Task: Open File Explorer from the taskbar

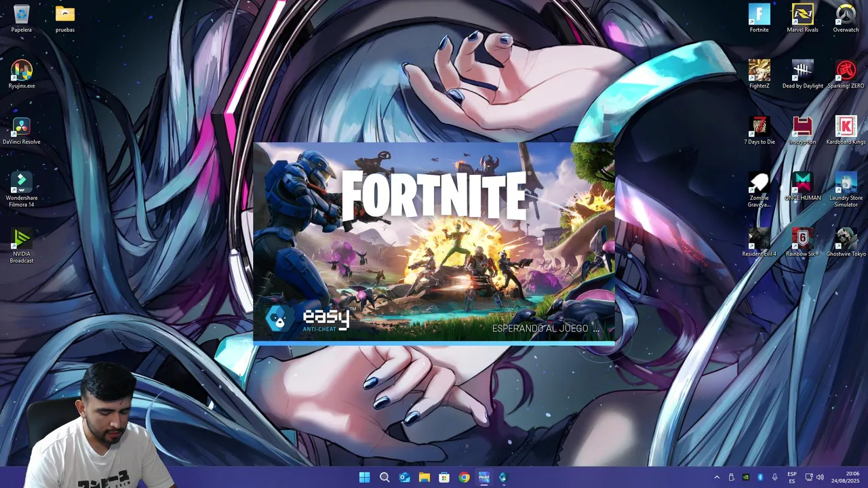Action: (424, 477)
